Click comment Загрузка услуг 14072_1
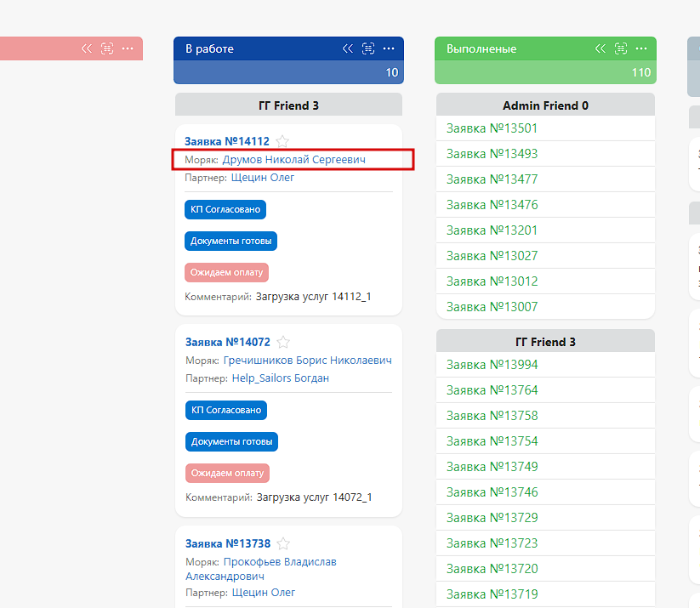This screenshot has height=608, width=700. [315, 497]
